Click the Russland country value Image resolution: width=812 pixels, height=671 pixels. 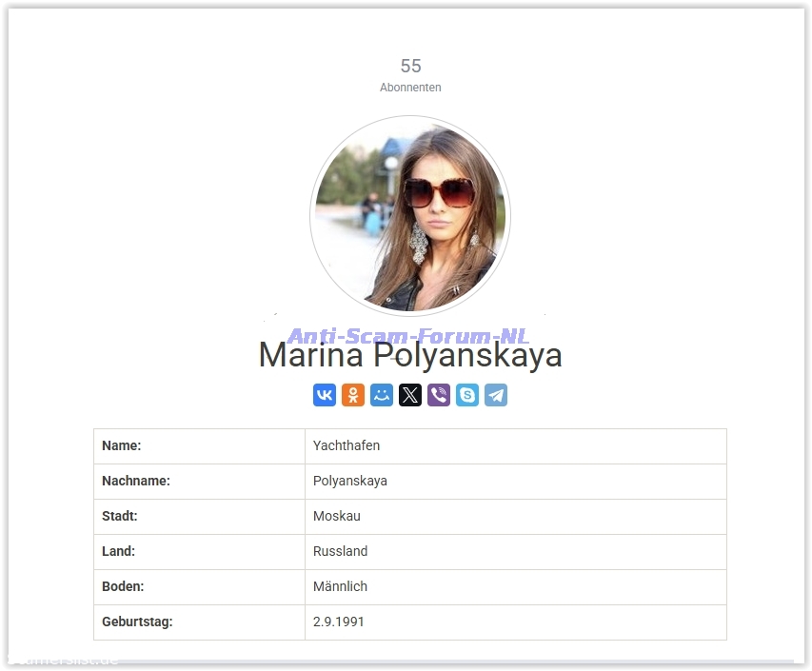[340, 551]
